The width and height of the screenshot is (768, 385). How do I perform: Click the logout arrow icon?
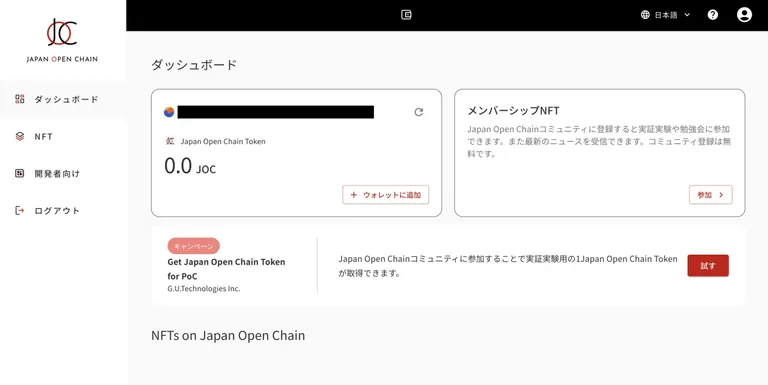[20, 211]
